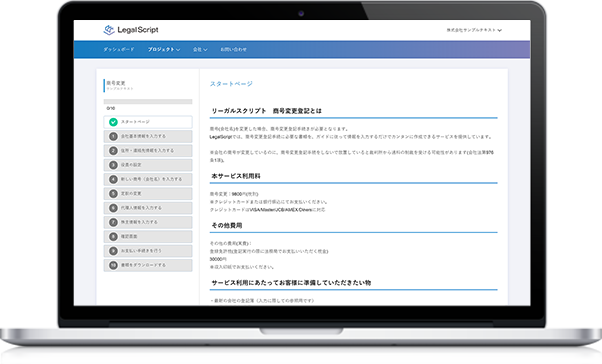Click the heading サービス利用にあたってお客様に準備していただきたい物

tap(291, 283)
